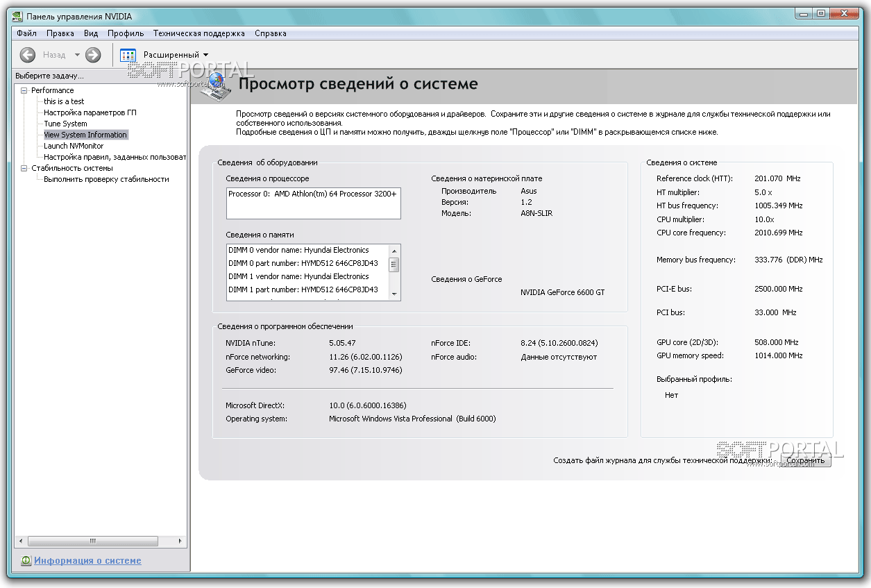Collapse the Performance tree node

(x=24, y=90)
